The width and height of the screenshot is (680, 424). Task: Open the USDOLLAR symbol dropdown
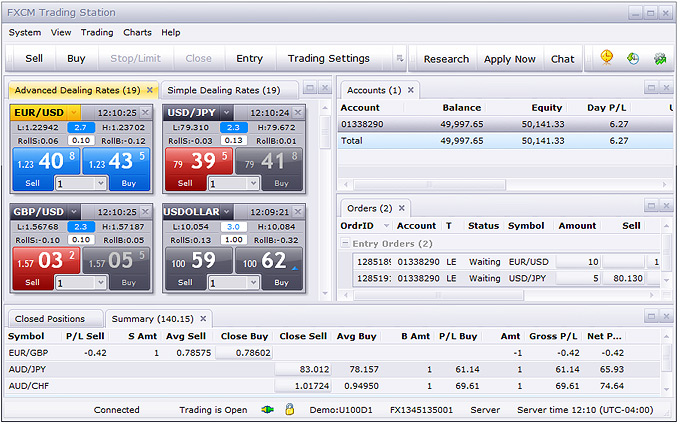click(x=226, y=212)
